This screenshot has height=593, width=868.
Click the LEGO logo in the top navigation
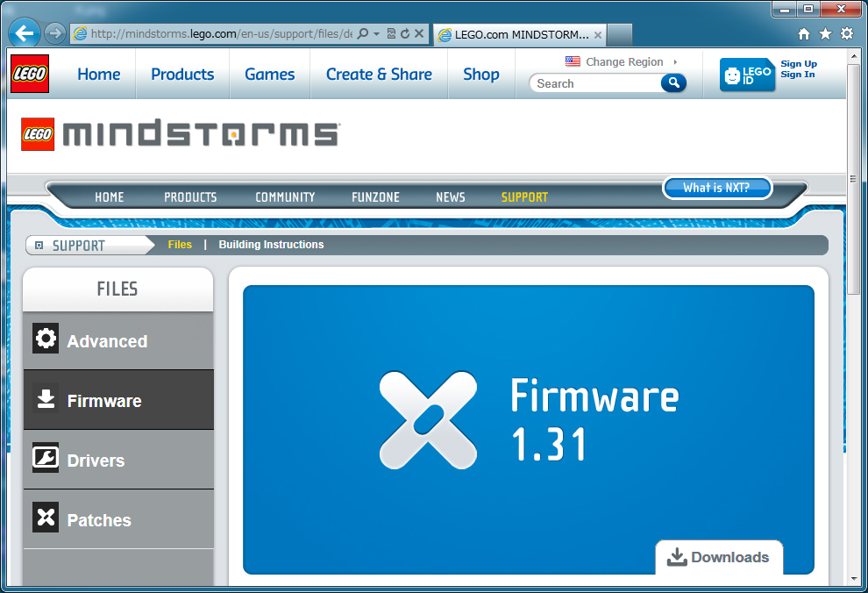pyautogui.click(x=29, y=74)
